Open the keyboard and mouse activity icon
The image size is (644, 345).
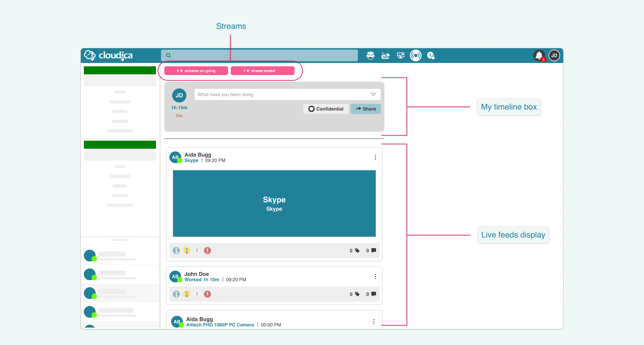(385, 55)
